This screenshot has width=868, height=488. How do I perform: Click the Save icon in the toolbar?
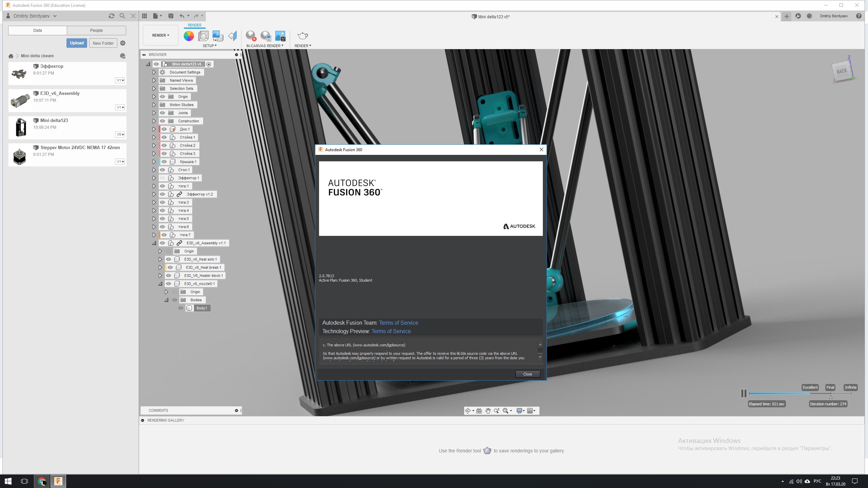pos(171,16)
